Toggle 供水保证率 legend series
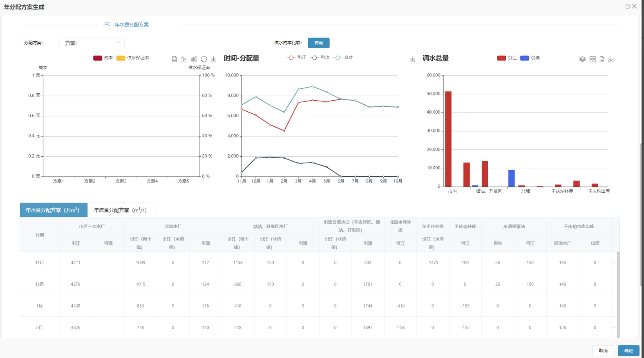Screen dimensions: 644x358 pos(133,58)
